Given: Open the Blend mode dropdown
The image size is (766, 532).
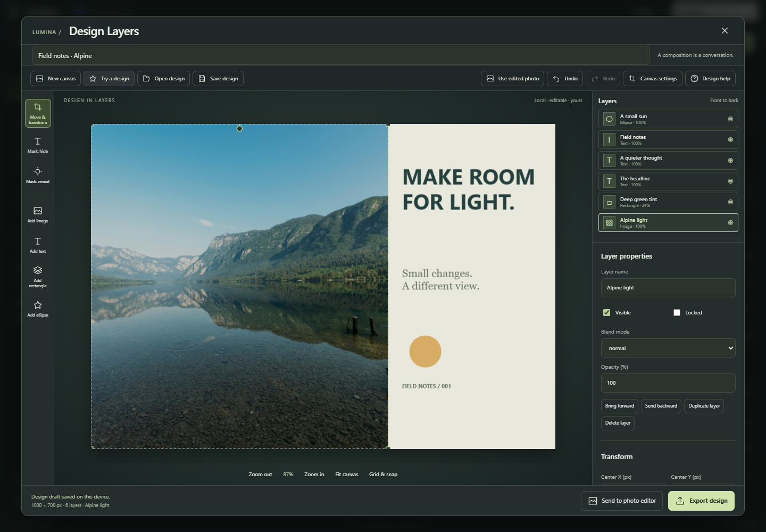Looking at the screenshot, I should [668, 348].
